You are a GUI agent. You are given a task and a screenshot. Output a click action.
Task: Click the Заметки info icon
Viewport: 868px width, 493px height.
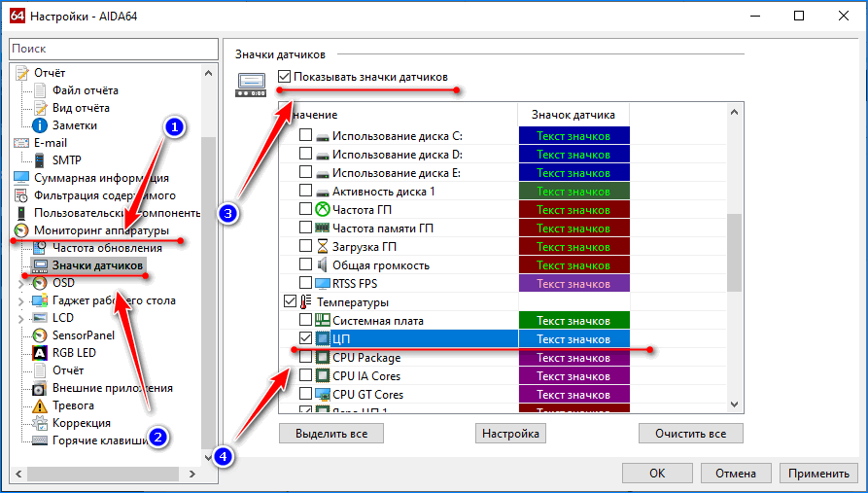coord(41,125)
